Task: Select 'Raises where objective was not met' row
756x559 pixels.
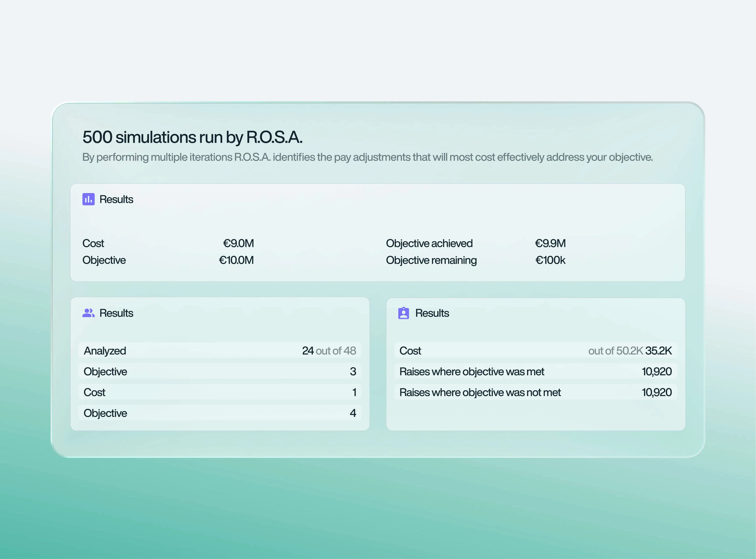Action: tap(535, 392)
